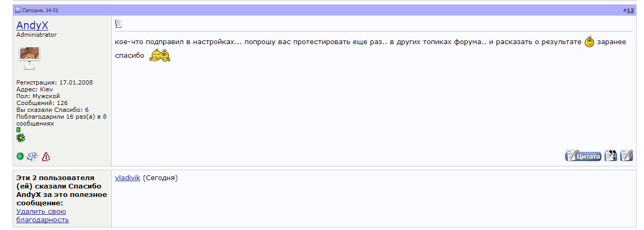Click the multi-quote icon with plus
The image size is (644, 230).
tap(610, 155)
